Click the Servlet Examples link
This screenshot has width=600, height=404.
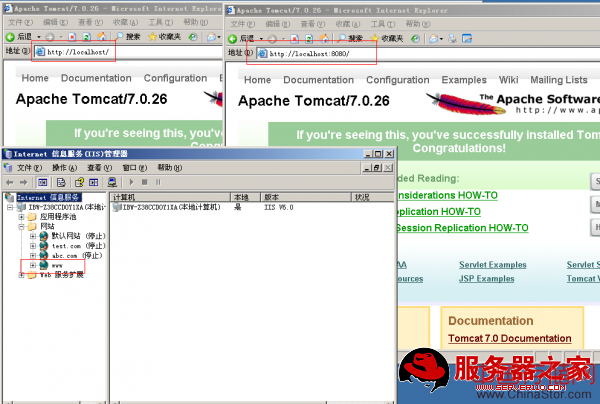click(492, 265)
